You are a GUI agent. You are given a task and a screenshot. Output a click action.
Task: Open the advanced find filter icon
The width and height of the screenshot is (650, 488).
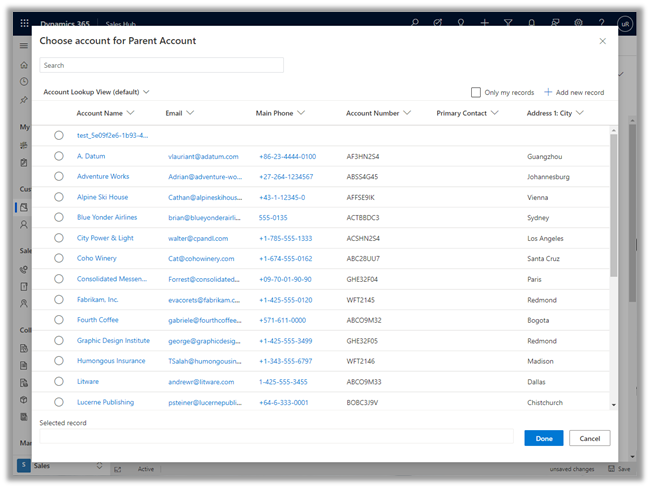pos(508,22)
